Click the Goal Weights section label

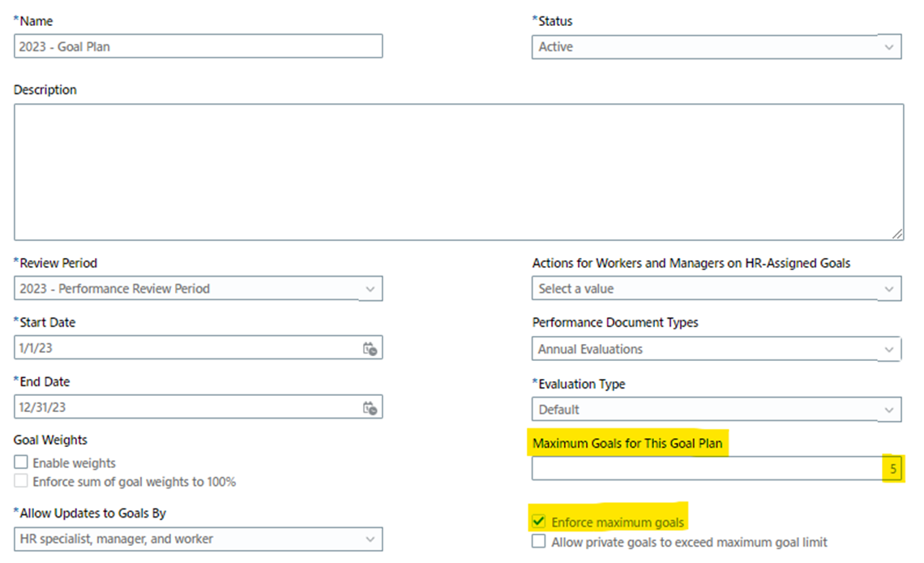tap(50, 440)
